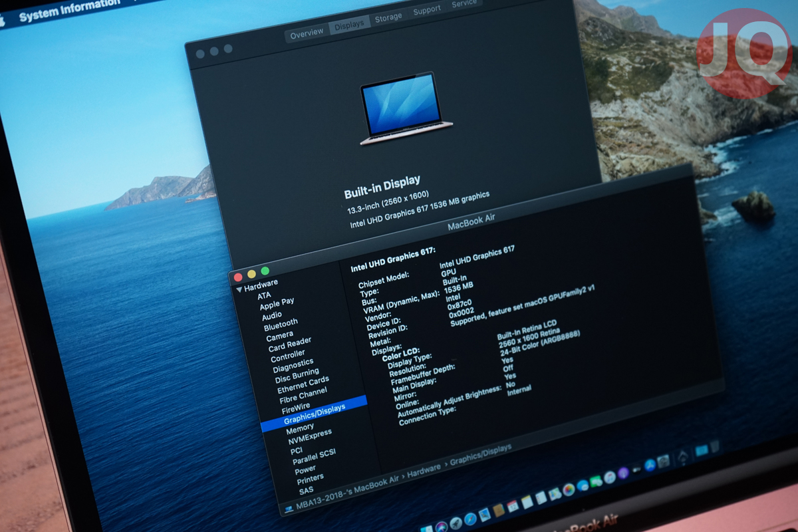Viewport: 798px width, 532px height.
Task: Choose Parallel SCSI in the sidebar
Action: pos(314,457)
